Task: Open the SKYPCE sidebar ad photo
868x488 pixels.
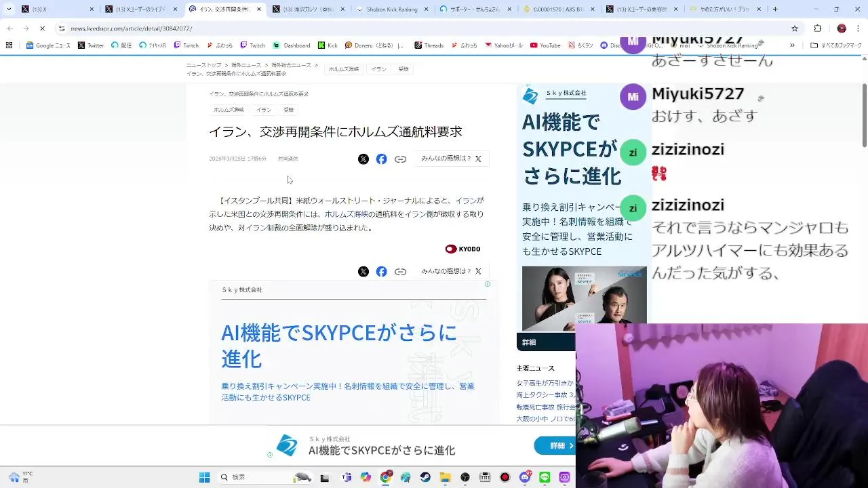Action: (x=584, y=298)
